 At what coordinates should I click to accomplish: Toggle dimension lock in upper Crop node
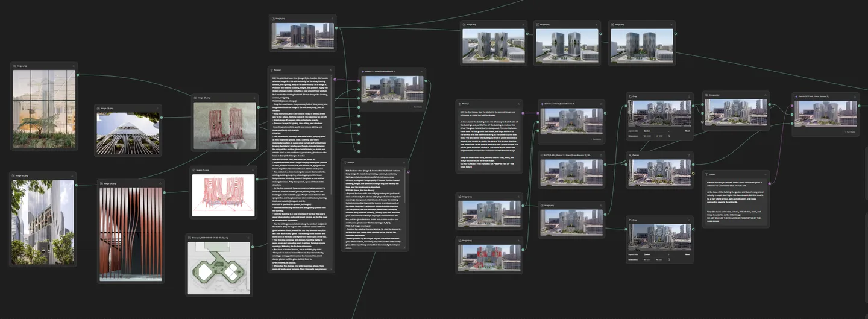pos(669,136)
